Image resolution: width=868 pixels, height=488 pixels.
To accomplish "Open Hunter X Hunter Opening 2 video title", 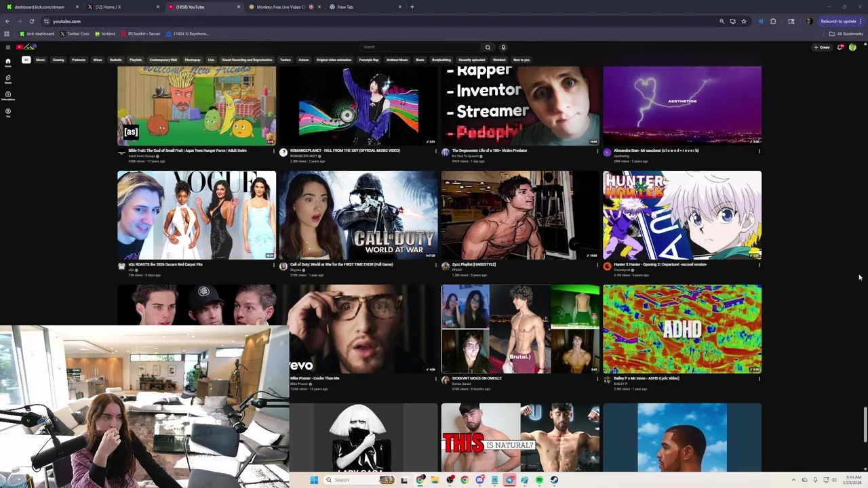I will coord(660,264).
